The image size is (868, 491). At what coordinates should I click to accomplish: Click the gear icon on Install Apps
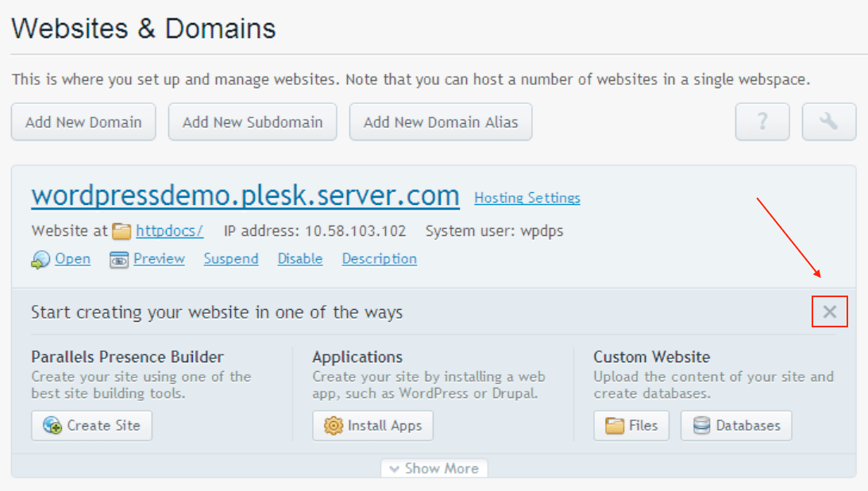click(334, 426)
